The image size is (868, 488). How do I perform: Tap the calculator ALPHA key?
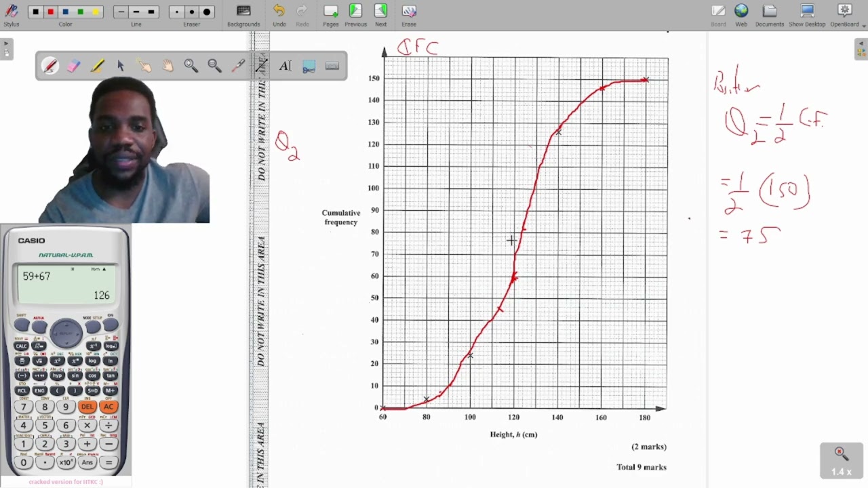click(39, 326)
